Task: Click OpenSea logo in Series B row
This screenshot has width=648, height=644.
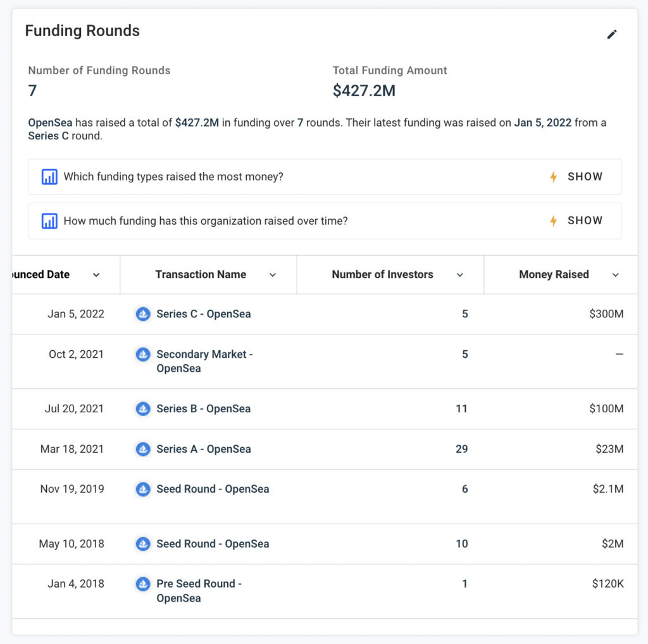Action: (144, 409)
